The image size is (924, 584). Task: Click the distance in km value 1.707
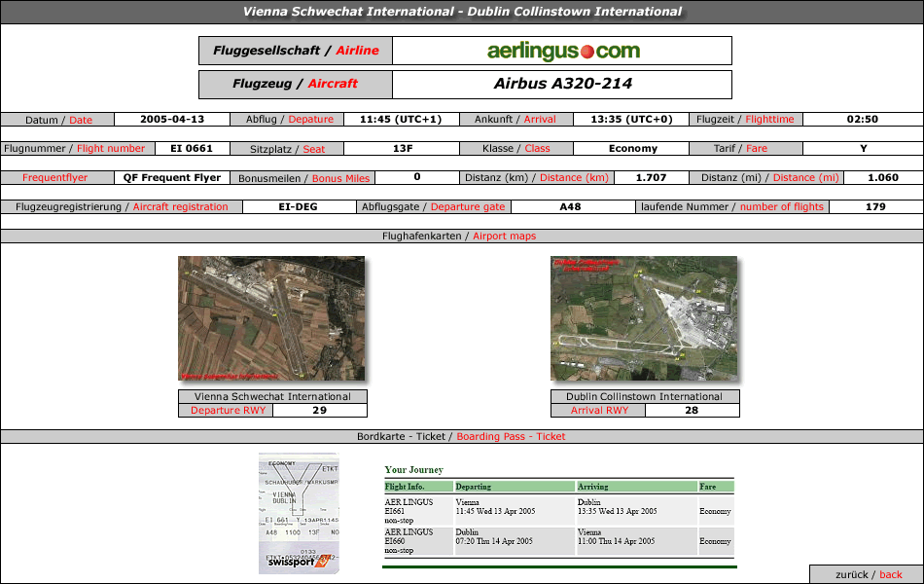point(651,177)
